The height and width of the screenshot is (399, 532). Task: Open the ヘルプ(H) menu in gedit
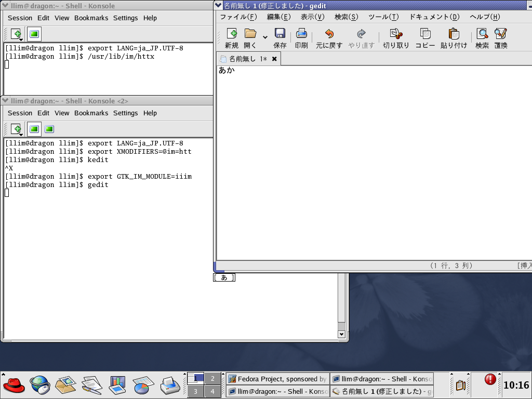click(x=485, y=17)
